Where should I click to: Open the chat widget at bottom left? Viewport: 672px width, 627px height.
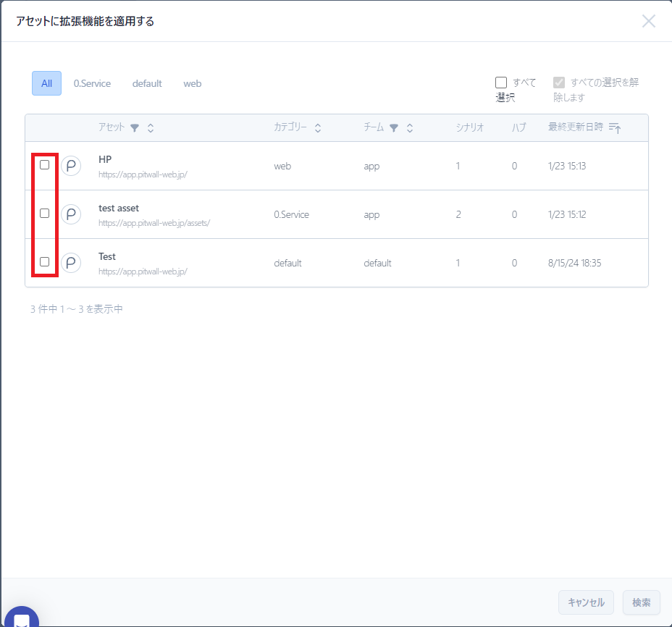(x=21, y=618)
